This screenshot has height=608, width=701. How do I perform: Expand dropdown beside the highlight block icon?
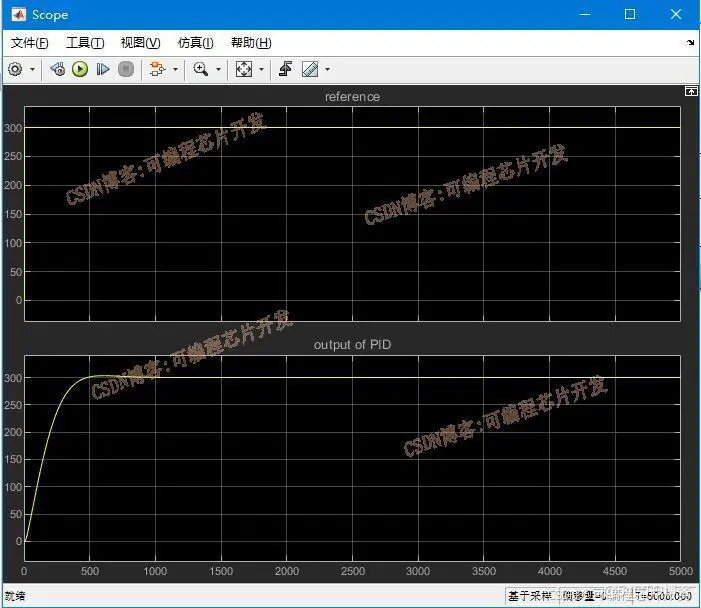(175, 69)
